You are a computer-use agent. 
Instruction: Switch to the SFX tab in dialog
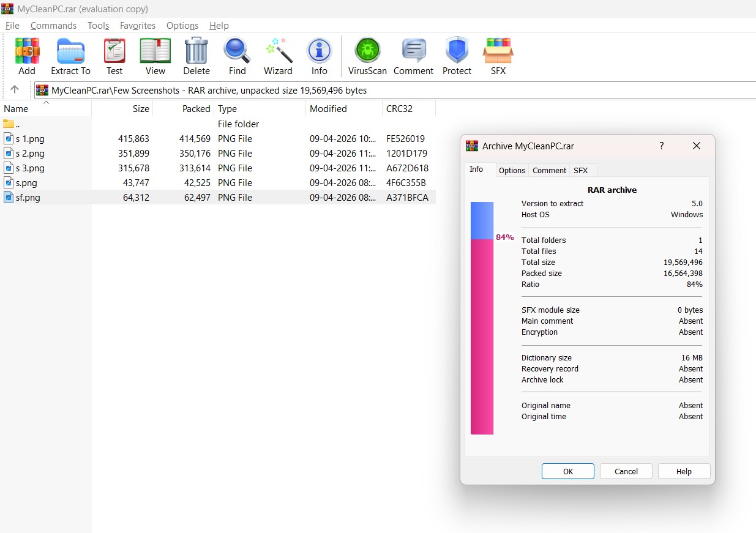(580, 171)
